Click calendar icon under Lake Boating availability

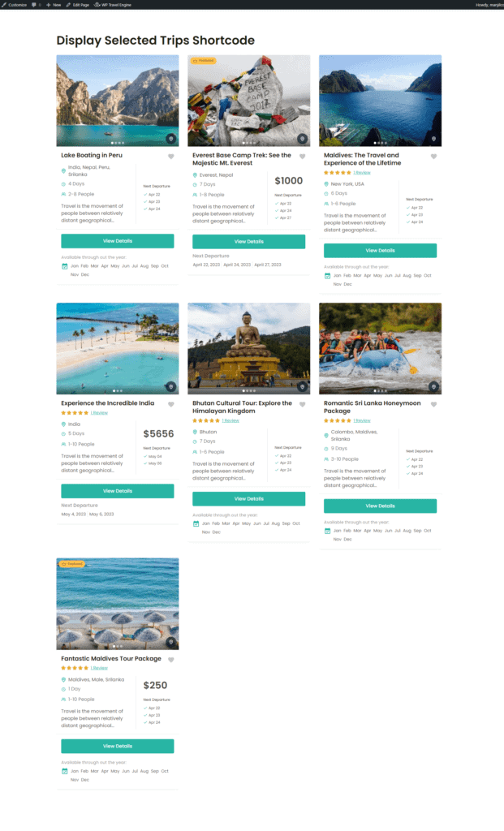[x=65, y=266]
